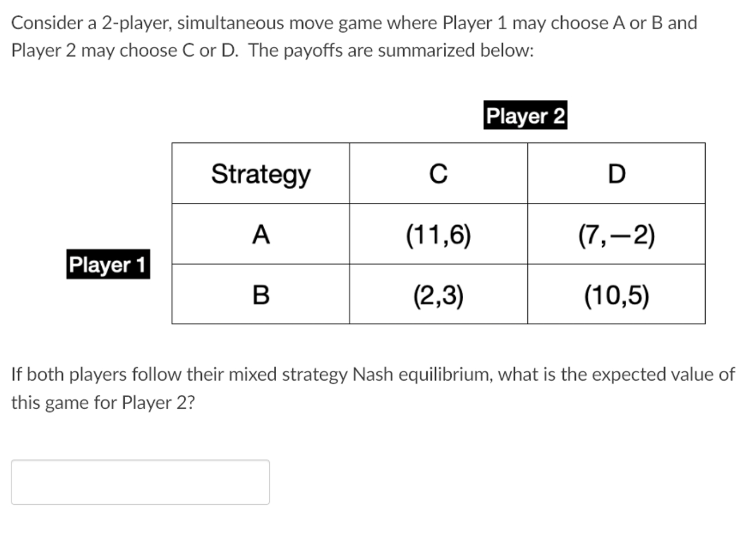
Task: Click inside the empty answer box
Action: [x=140, y=482]
